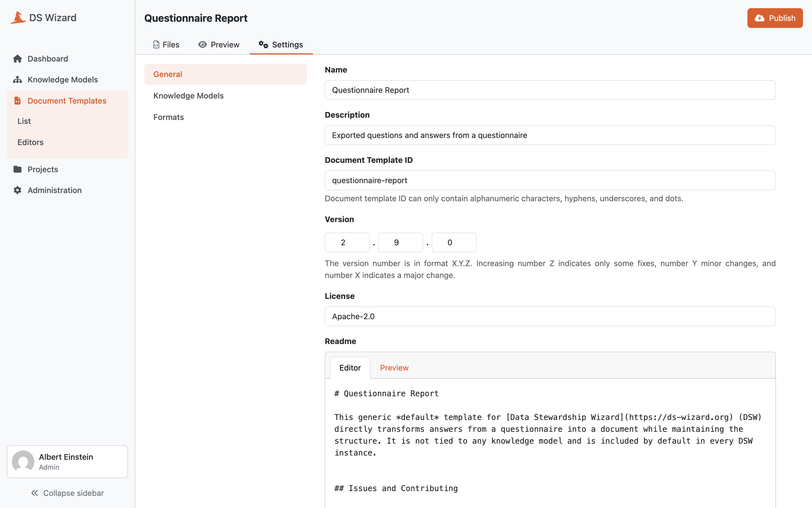Open Knowledge Models in the sidebar
Viewport: 812px width, 508px height.
coord(67,80)
